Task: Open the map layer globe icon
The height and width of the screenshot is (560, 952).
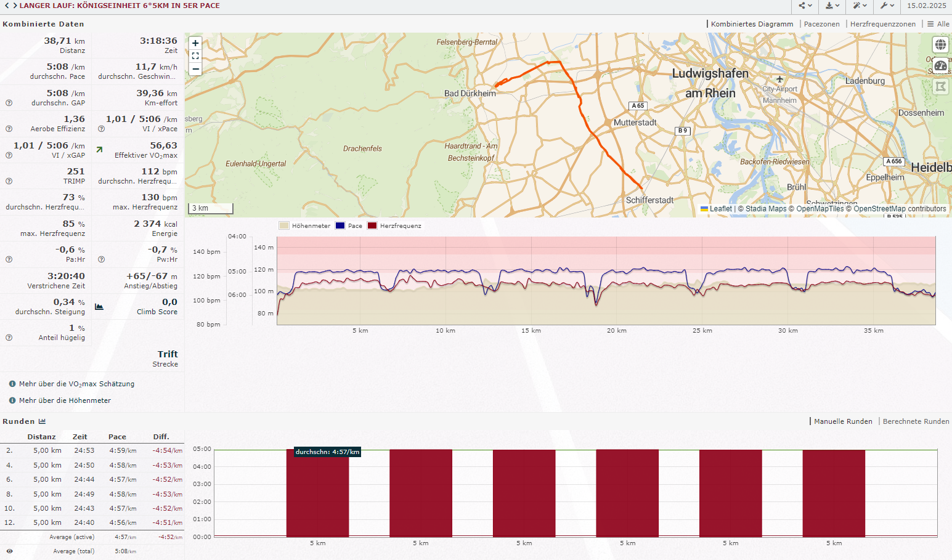Action: coord(940,44)
